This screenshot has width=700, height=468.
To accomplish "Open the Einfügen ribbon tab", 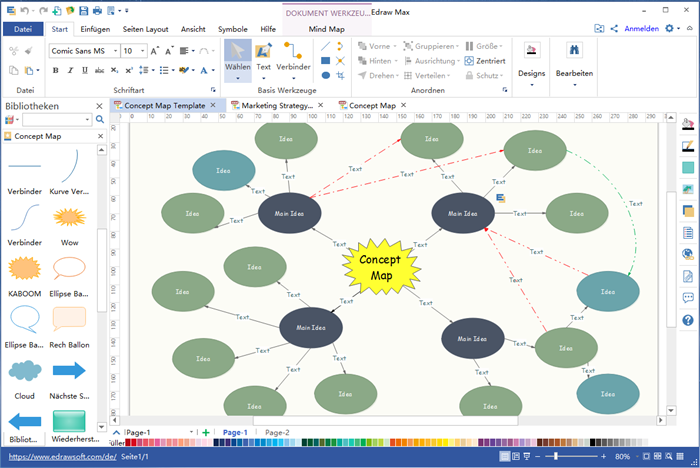I will (x=95, y=29).
